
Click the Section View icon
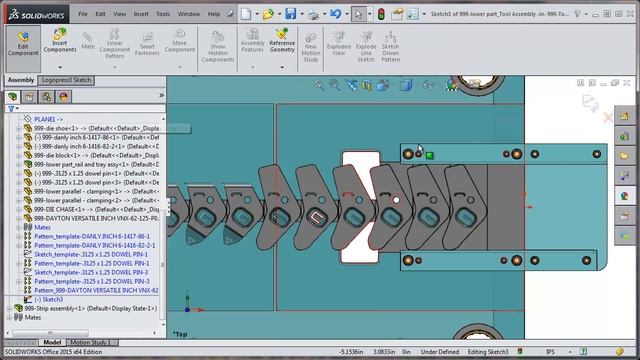tap(367, 85)
